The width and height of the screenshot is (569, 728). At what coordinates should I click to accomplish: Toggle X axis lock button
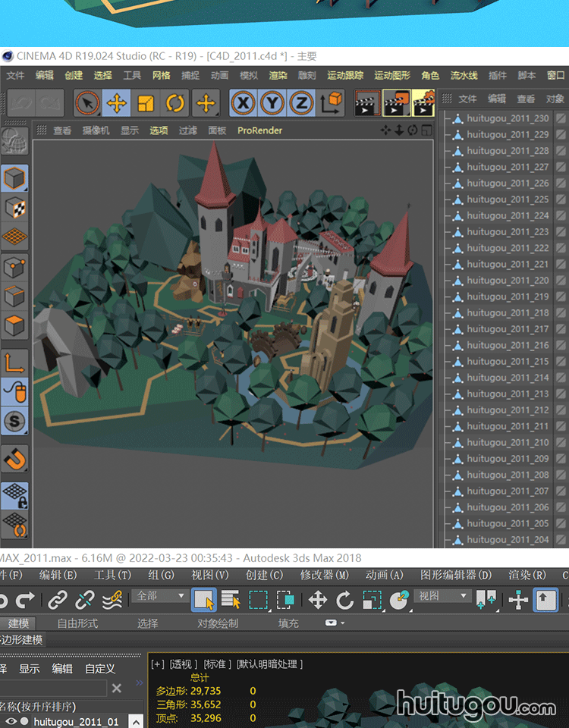click(243, 102)
